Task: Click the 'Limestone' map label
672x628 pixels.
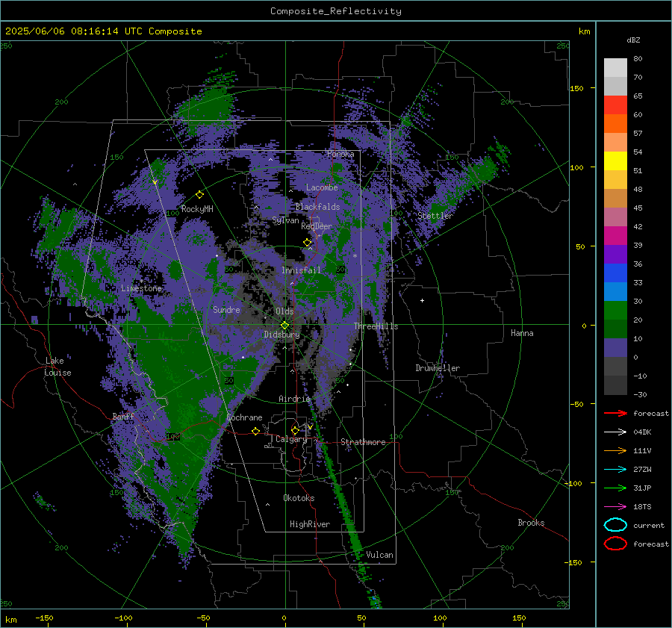Action: coord(141,288)
